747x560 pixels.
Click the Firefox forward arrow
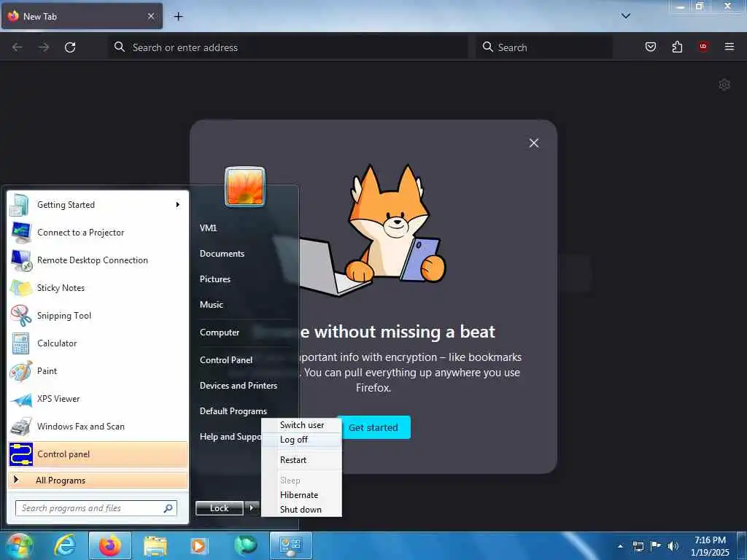pyautogui.click(x=44, y=47)
